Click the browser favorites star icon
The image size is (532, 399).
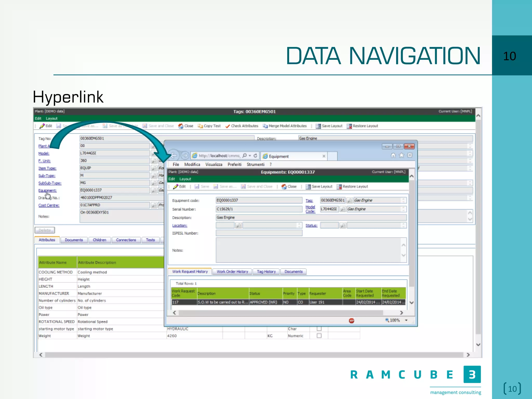click(401, 155)
